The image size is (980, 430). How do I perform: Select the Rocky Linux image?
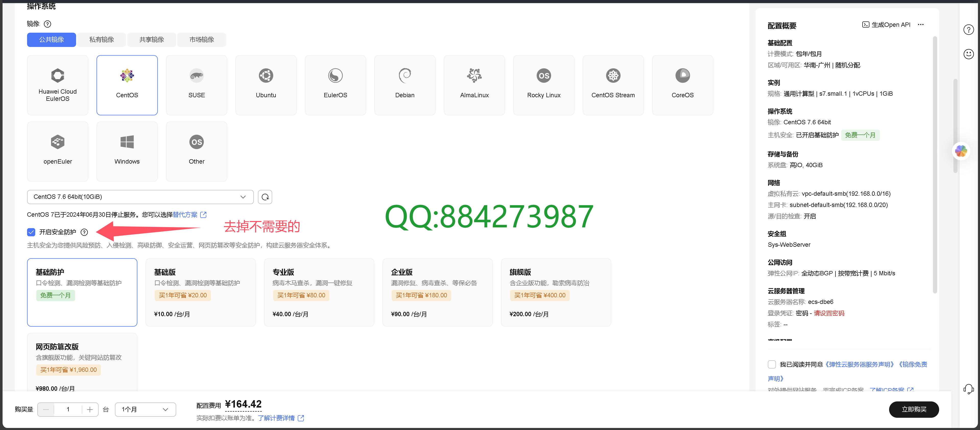point(544,85)
